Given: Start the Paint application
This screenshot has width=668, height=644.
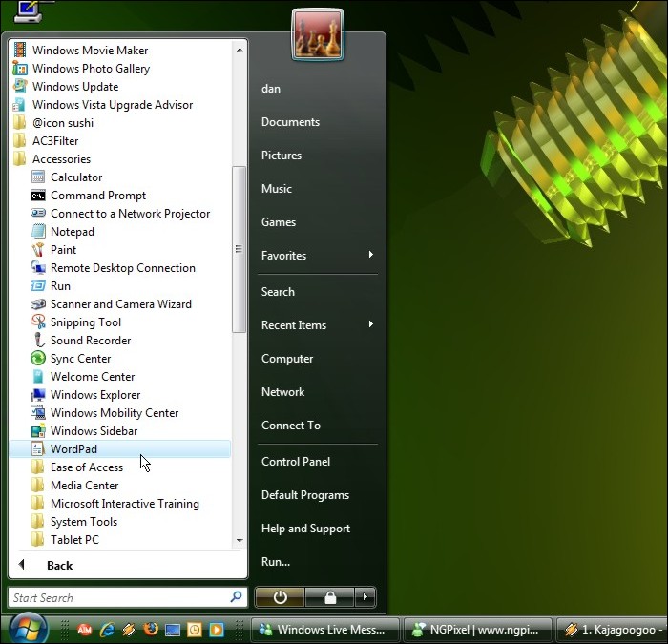Looking at the screenshot, I should pos(63,250).
